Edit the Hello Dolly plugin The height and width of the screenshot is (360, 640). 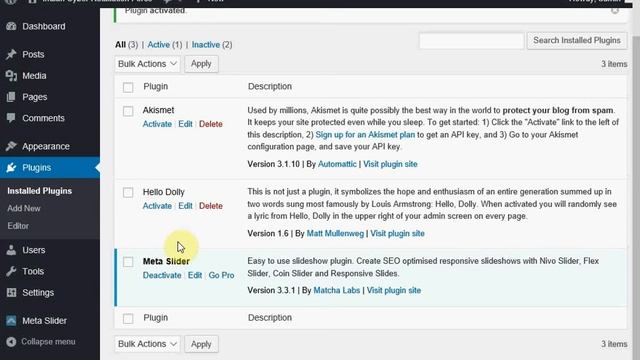185,206
